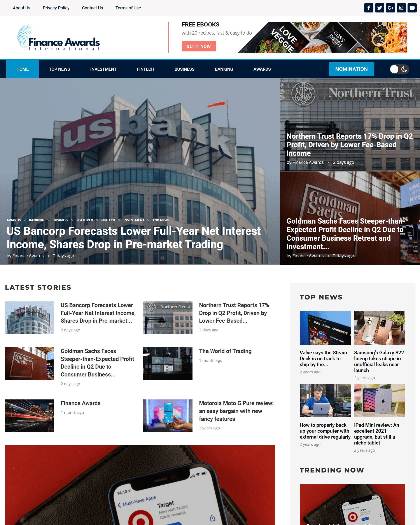The height and width of the screenshot is (525, 420).
Task: Open the iPad Mini review thumbnail
Action: 380,400
